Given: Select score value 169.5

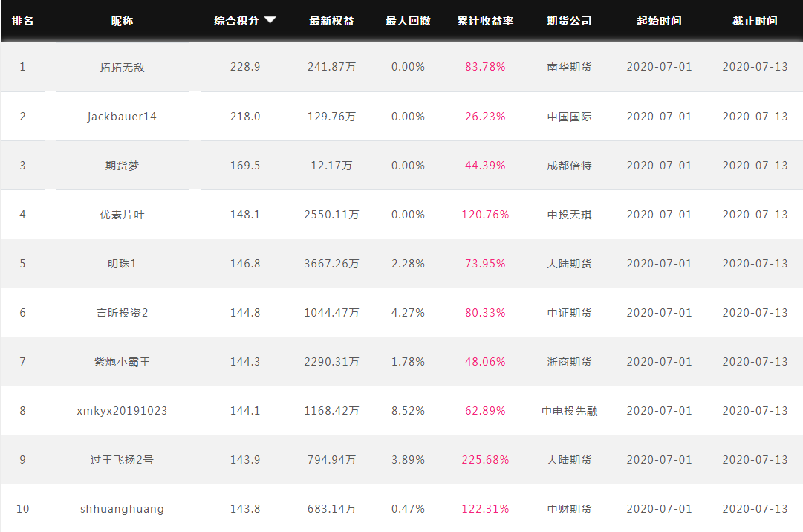Looking at the screenshot, I should click(245, 166).
